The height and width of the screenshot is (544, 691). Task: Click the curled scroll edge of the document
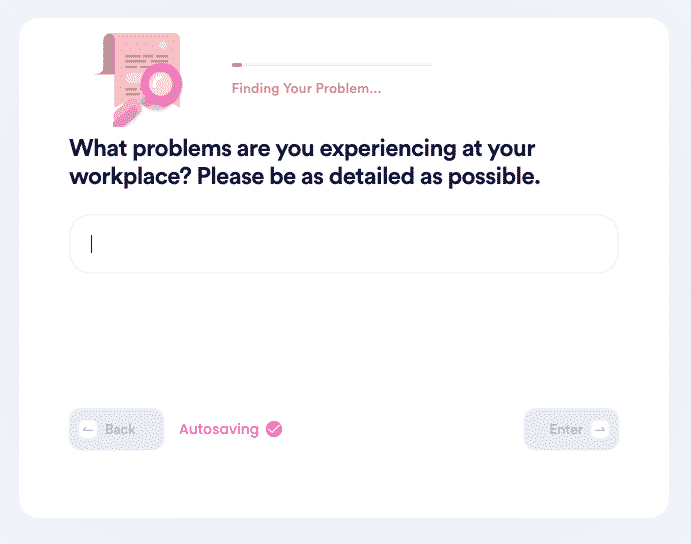point(106,54)
